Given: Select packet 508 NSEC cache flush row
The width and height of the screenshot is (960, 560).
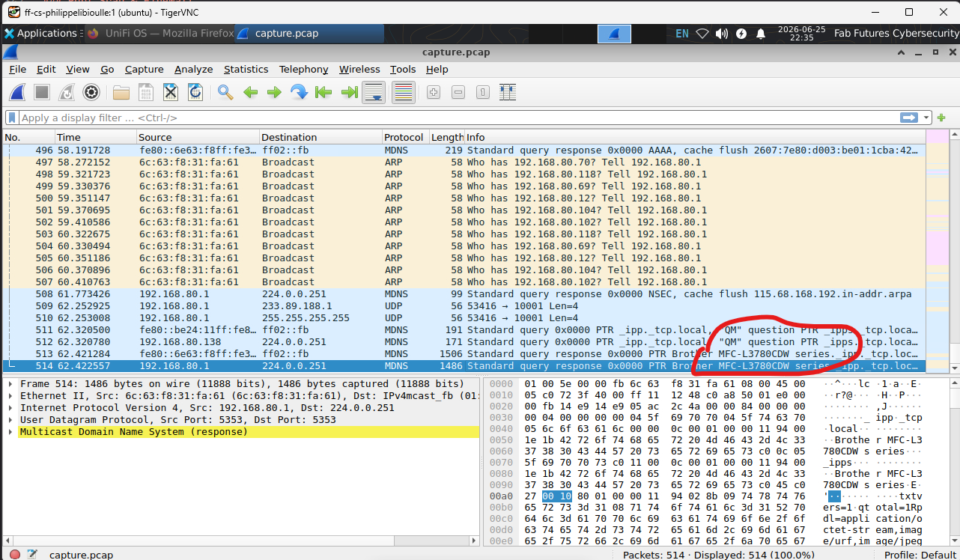Looking at the screenshot, I should click(x=464, y=294).
